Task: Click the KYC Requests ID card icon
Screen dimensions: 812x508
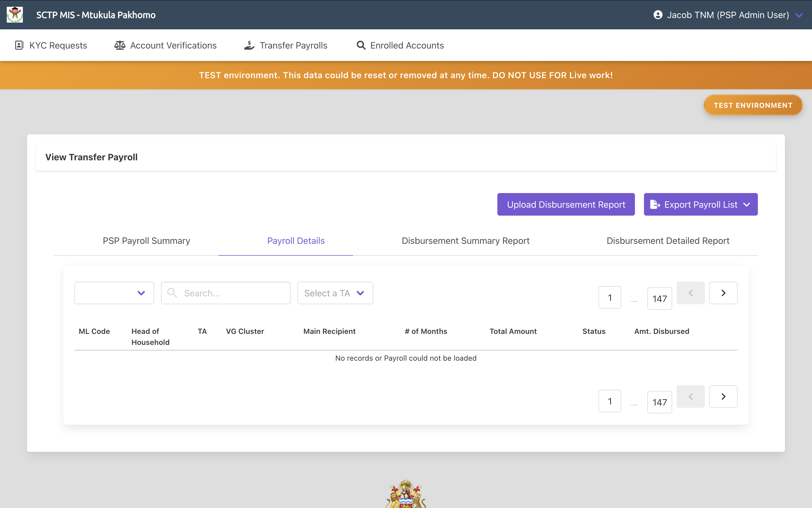Action: pos(19,45)
